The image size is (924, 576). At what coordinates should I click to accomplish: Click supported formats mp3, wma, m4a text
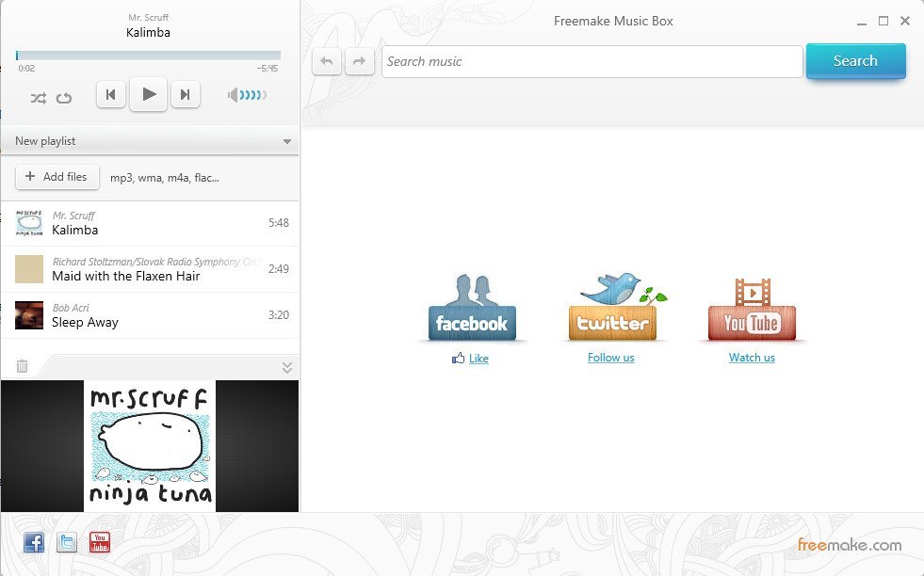pyautogui.click(x=165, y=177)
